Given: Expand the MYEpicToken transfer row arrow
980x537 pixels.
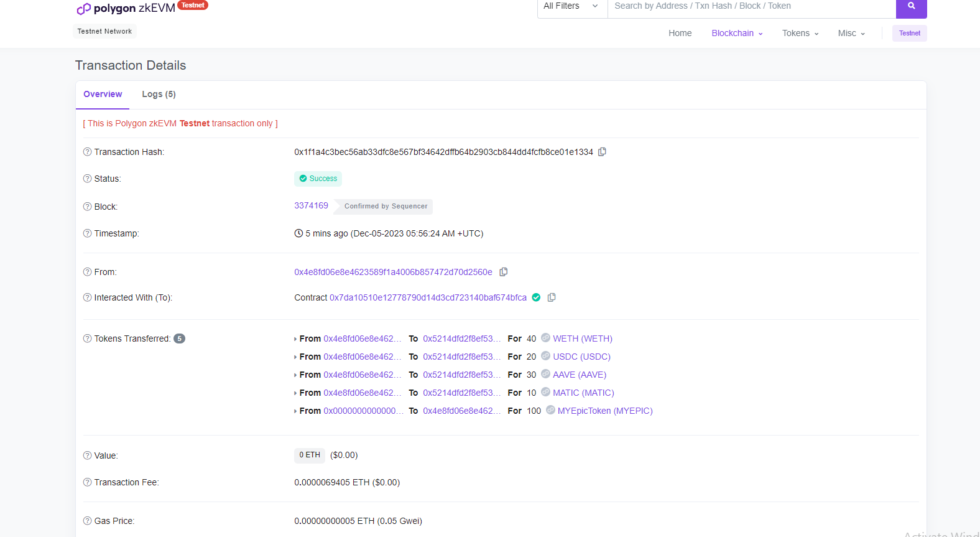Looking at the screenshot, I should 295,411.
